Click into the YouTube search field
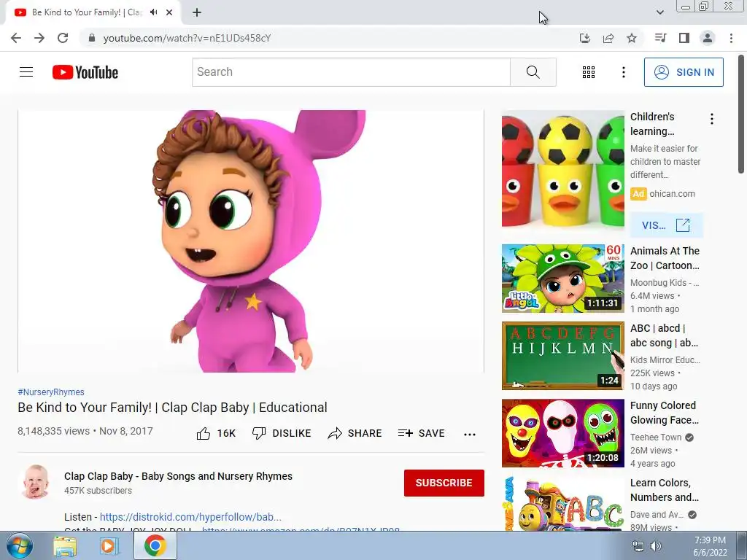The image size is (747, 560). [352, 72]
